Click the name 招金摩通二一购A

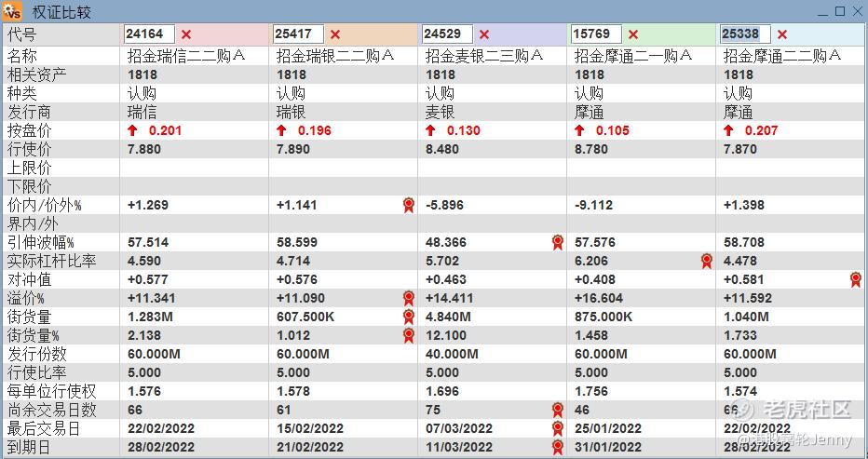[x=633, y=56]
